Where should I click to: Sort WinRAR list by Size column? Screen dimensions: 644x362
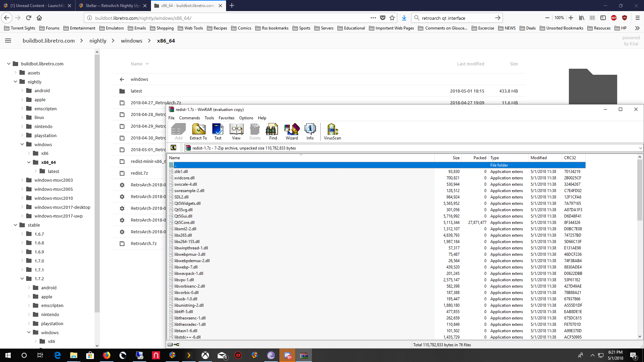coord(448,158)
